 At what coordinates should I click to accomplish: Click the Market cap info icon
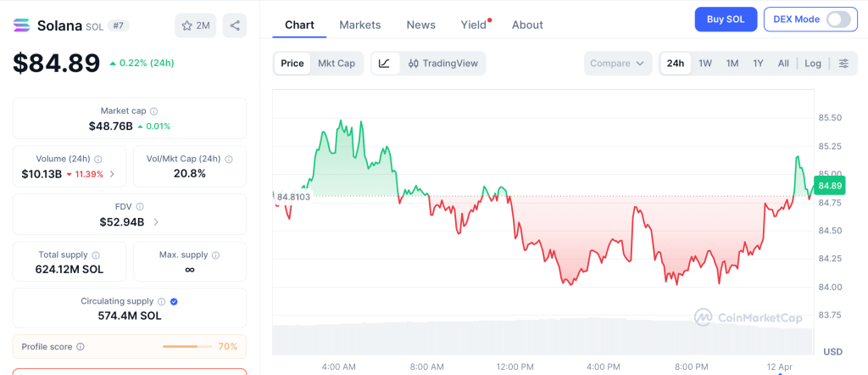tap(153, 111)
